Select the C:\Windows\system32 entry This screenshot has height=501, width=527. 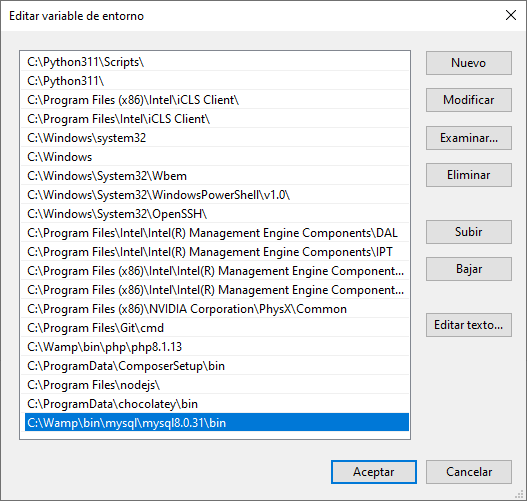pyautogui.click(x=215, y=138)
